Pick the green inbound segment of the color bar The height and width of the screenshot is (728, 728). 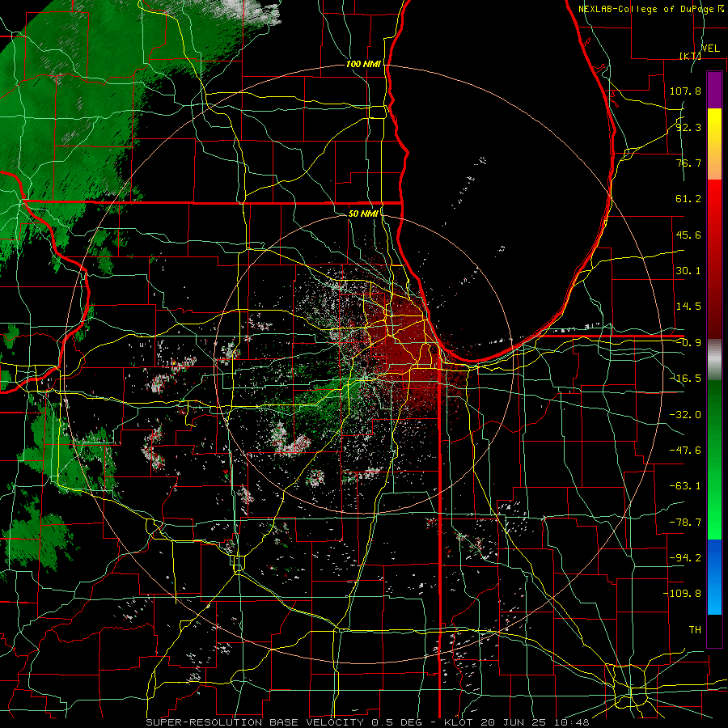pyautogui.click(x=714, y=459)
